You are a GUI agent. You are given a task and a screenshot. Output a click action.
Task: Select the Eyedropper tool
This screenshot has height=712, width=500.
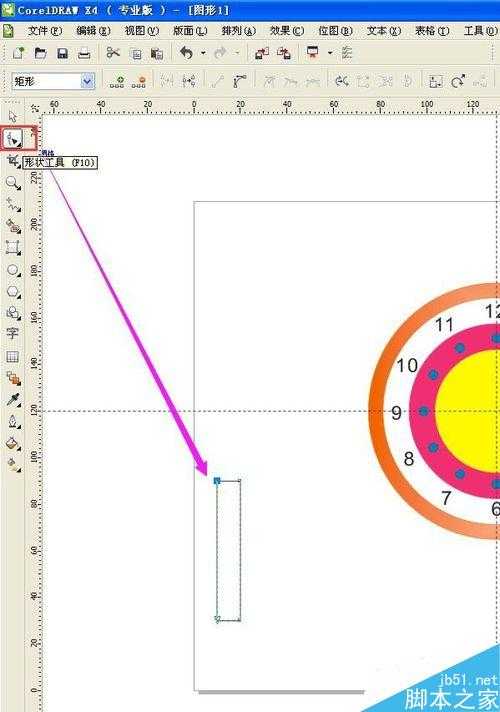pyautogui.click(x=13, y=400)
